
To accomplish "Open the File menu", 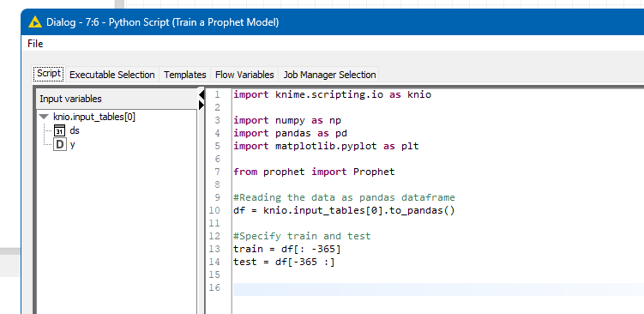I will 35,44.
